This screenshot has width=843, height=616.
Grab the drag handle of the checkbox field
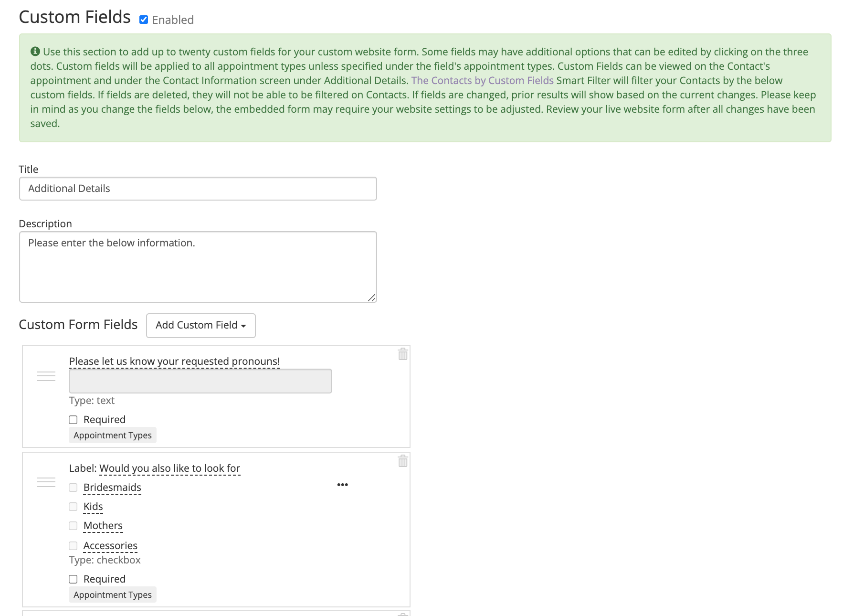46,482
